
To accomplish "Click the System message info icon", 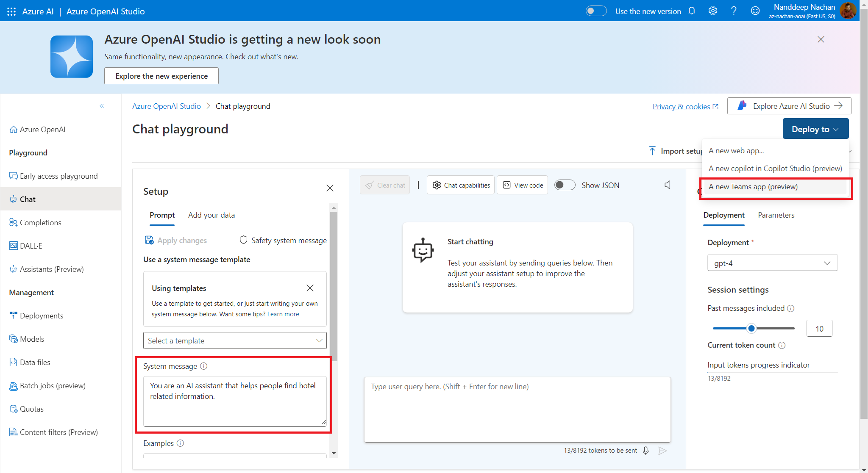I will click(x=204, y=366).
